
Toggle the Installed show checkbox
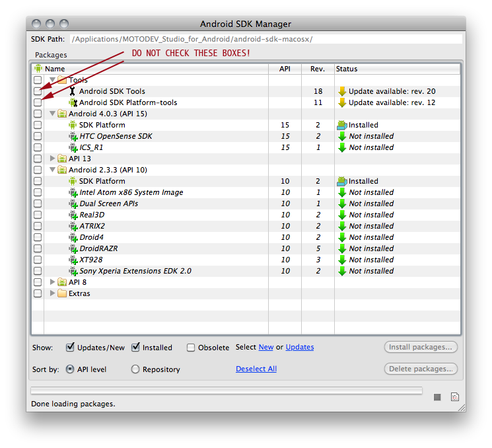point(135,347)
